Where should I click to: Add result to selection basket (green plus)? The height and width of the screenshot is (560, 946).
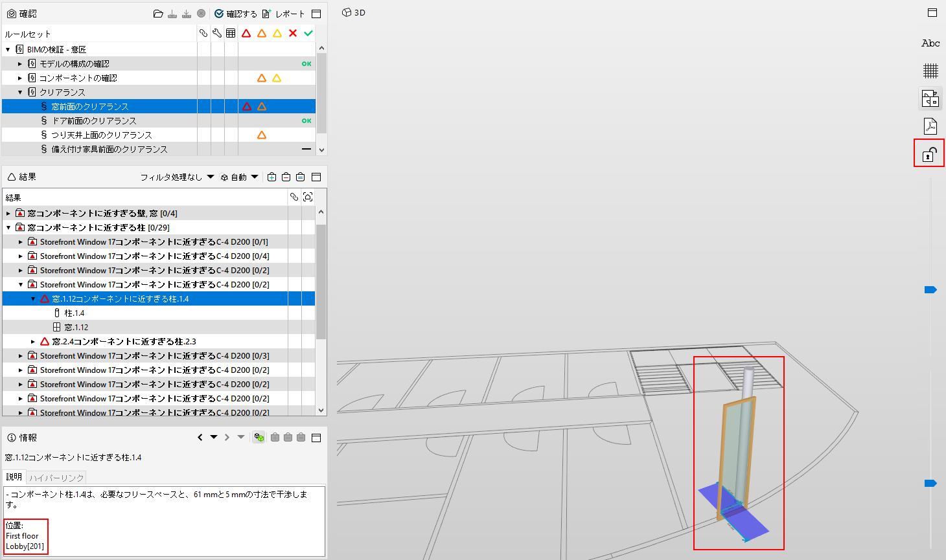click(271, 177)
